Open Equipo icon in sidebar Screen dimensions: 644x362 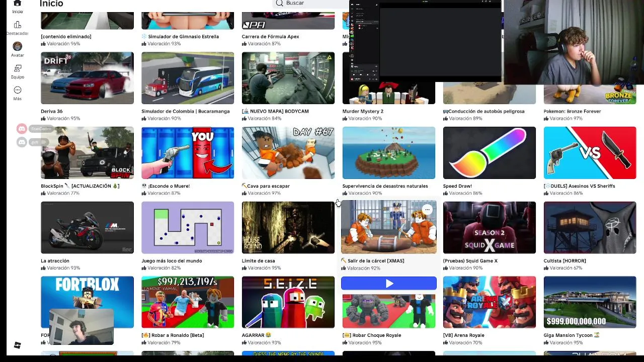point(18,68)
